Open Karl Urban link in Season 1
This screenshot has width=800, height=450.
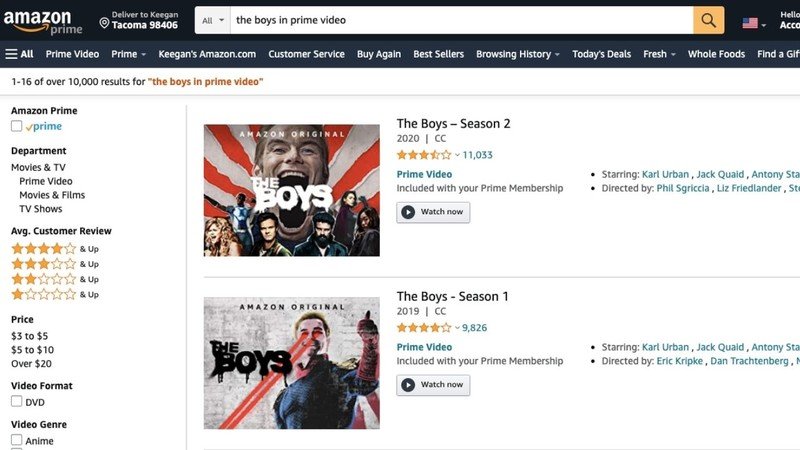(665, 347)
